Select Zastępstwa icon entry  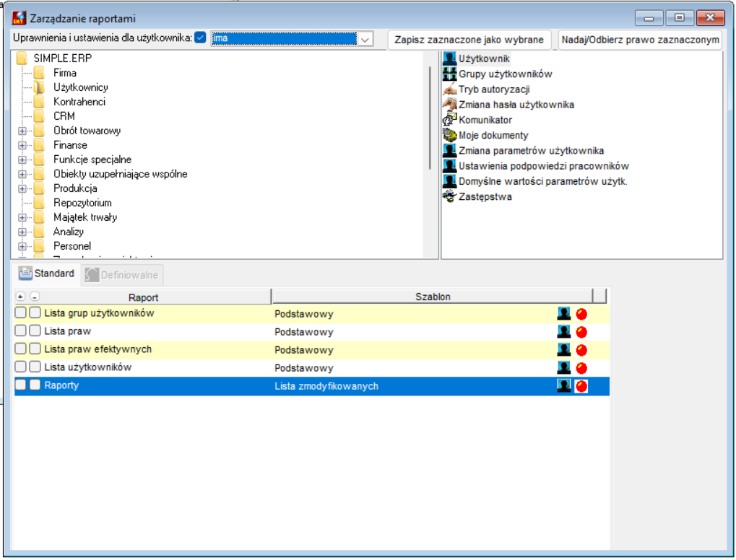pos(449,196)
